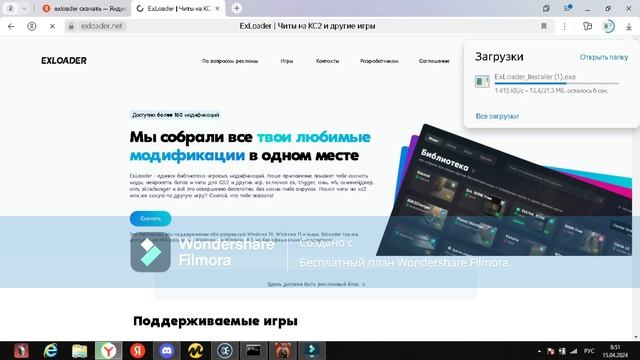Open Internet Explorer from the taskbar

51,351
